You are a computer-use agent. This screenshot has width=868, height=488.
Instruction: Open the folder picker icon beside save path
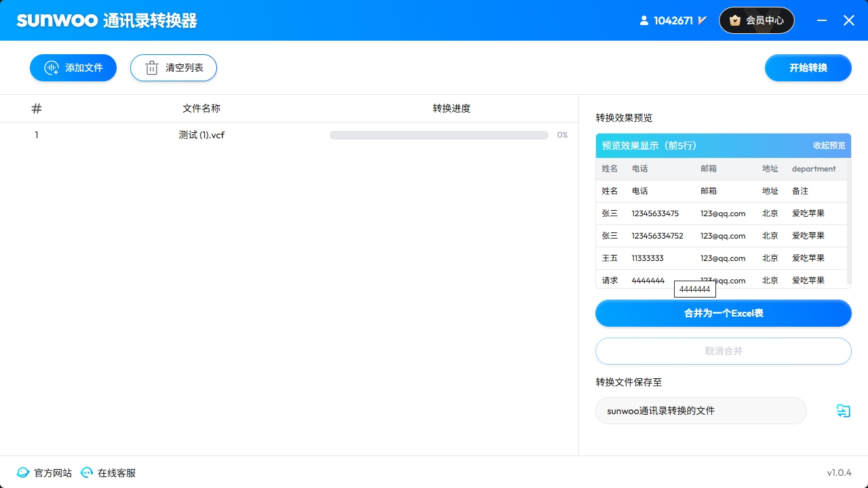coord(843,411)
